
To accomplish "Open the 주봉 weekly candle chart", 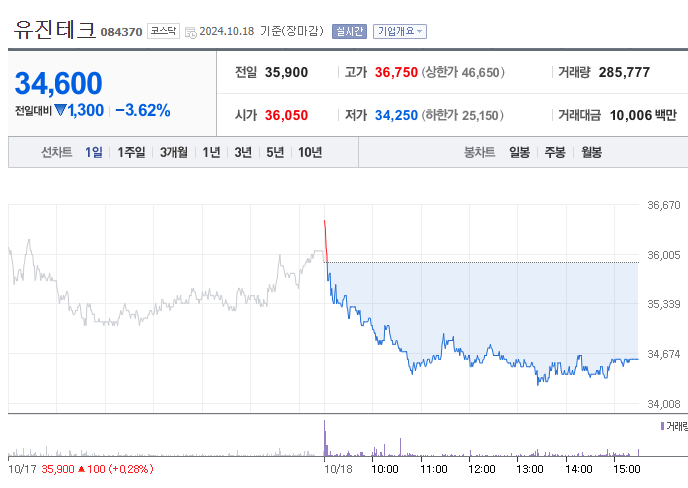I will tap(555, 152).
